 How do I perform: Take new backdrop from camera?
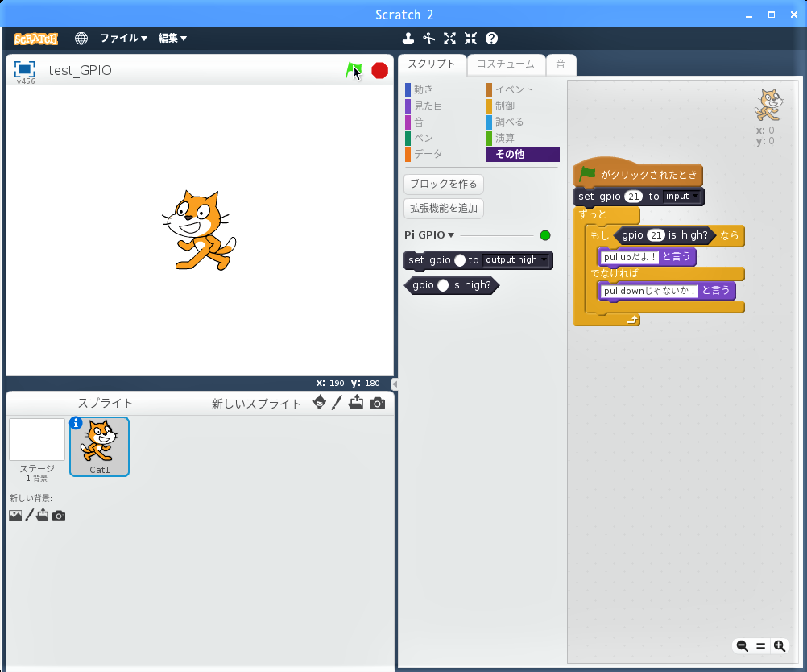coord(59,516)
